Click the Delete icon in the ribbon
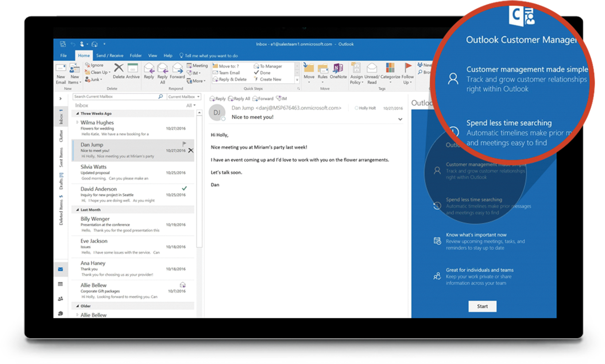605x364 pixels. (x=119, y=69)
